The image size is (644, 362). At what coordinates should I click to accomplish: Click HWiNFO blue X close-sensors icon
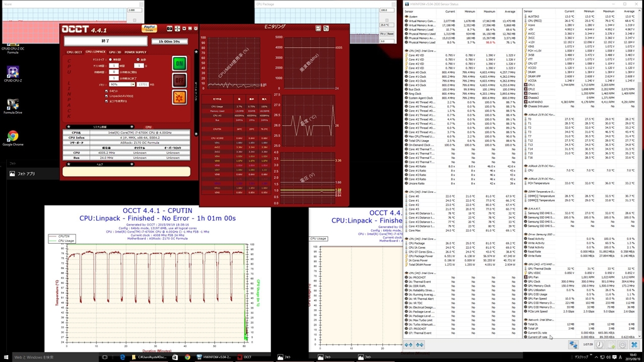point(634,344)
